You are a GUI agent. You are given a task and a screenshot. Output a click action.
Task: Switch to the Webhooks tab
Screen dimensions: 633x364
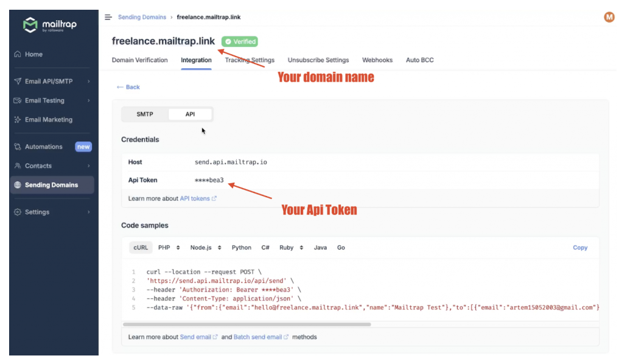pyautogui.click(x=377, y=60)
